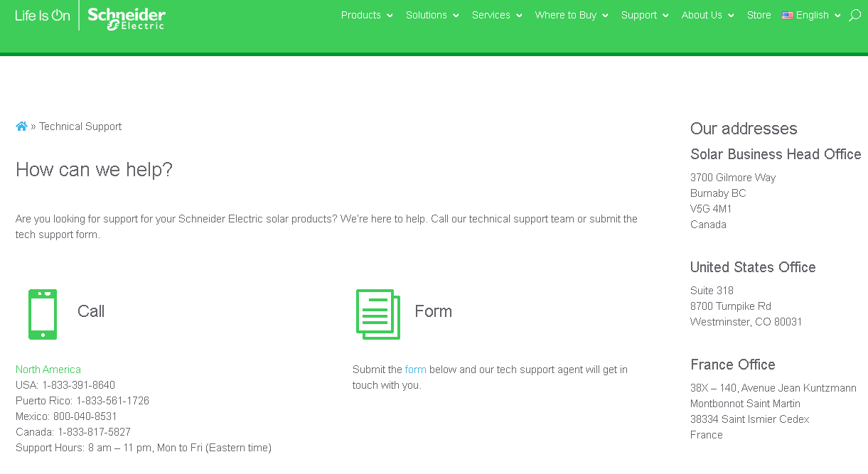
Task: Select the English language option
Action: [813, 15]
